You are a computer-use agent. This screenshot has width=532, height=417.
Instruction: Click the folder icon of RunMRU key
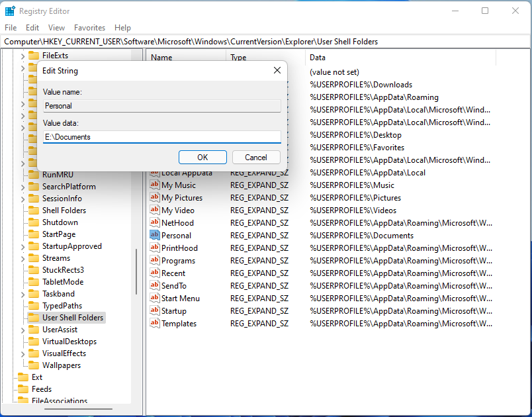[x=34, y=175]
